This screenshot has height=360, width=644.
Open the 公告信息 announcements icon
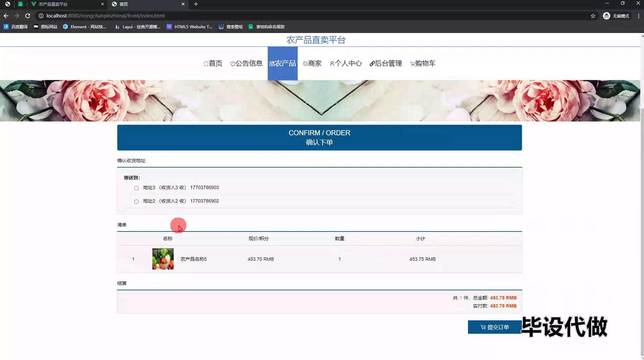[x=233, y=63]
